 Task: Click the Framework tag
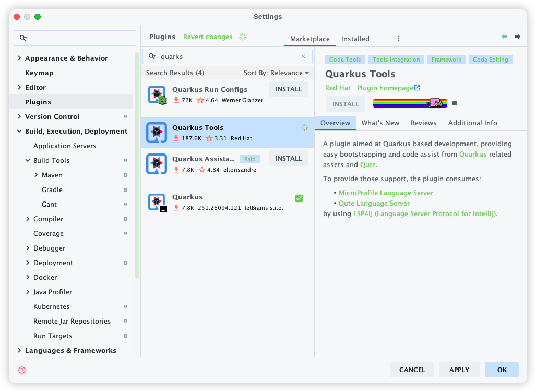(x=446, y=60)
